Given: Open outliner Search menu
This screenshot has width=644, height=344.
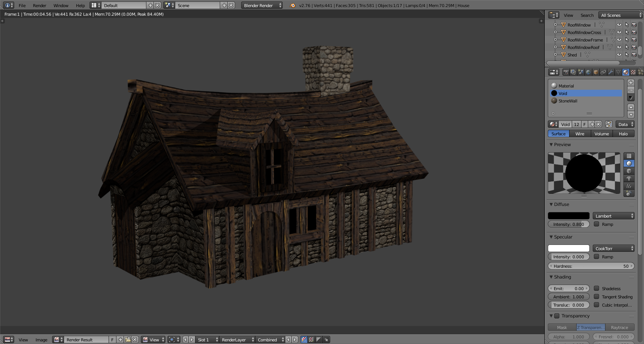Looking at the screenshot, I should tap(587, 15).
